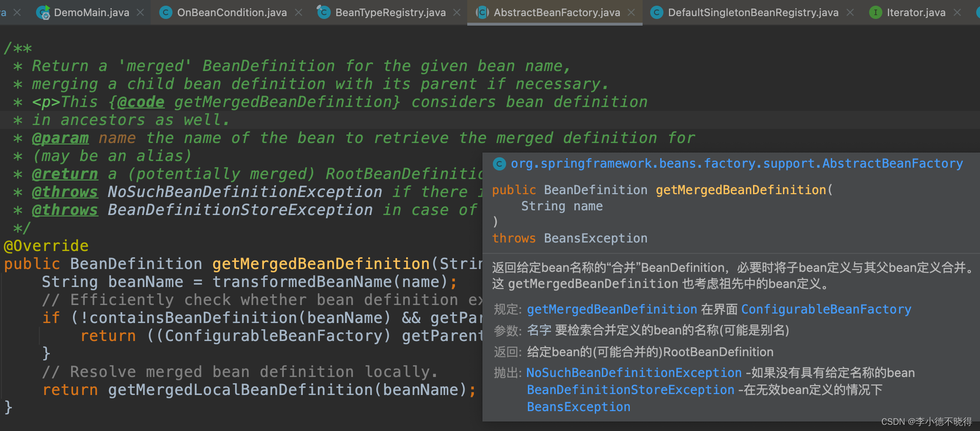Click the second @throws tag BeanDefinitionStoreException line
This screenshot has height=431, width=980.
click(x=65, y=210)
